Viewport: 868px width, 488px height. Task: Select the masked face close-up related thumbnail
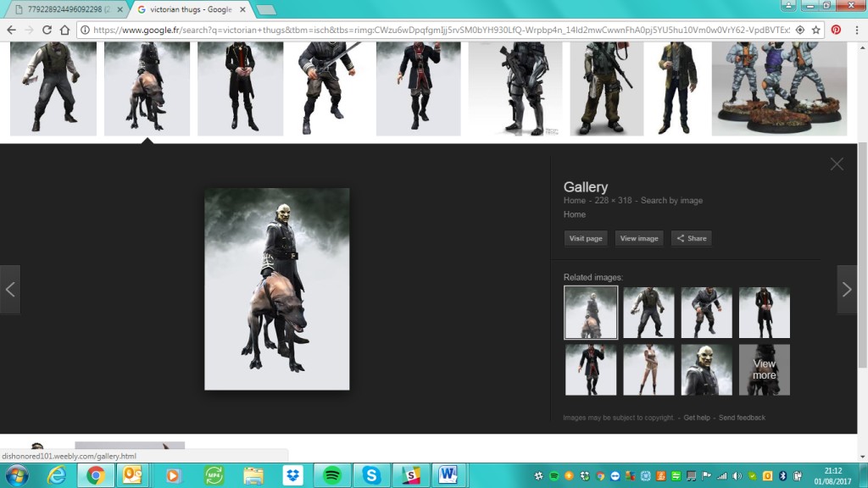click(x=706, y=369)
